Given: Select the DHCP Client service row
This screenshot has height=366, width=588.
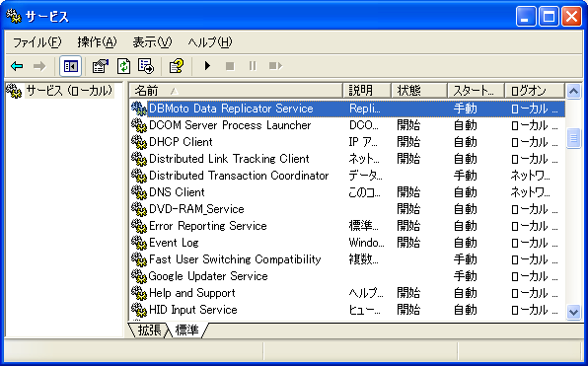Looking at the screenshot, I should [347, 142].
